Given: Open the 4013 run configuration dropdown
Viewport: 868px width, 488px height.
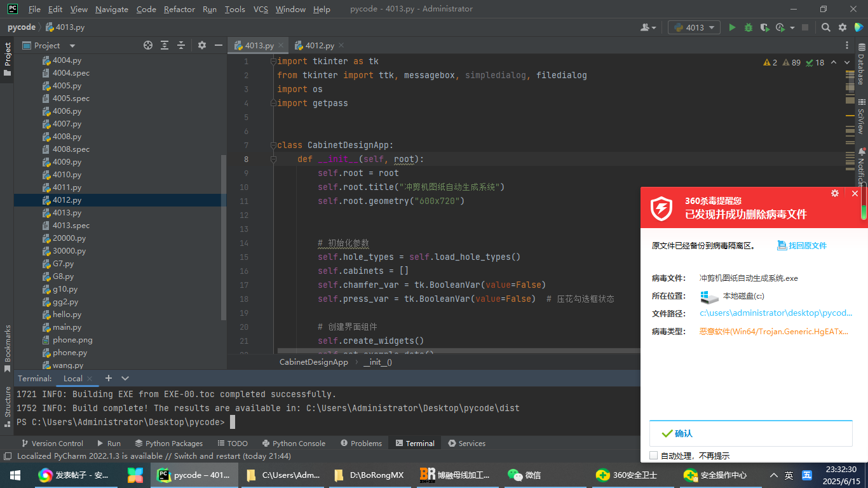Looking at the screenshot, I should [694, 27].
